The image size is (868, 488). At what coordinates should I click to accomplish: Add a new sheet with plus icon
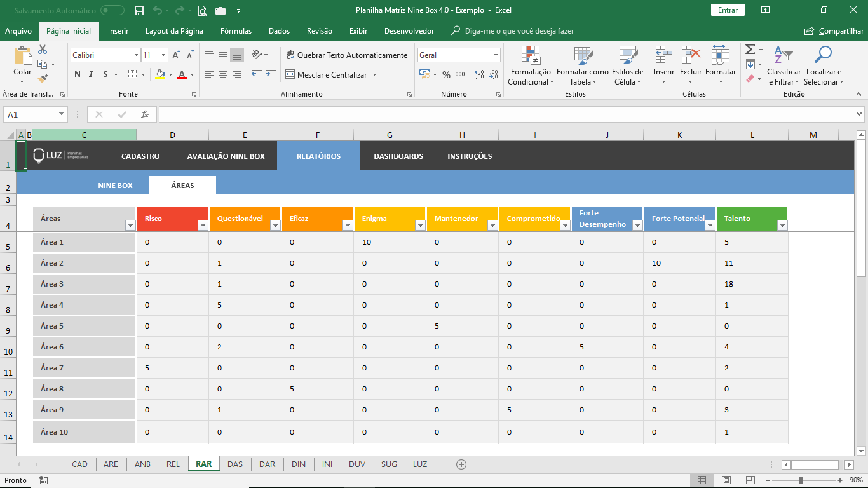[x=461, y=464]
